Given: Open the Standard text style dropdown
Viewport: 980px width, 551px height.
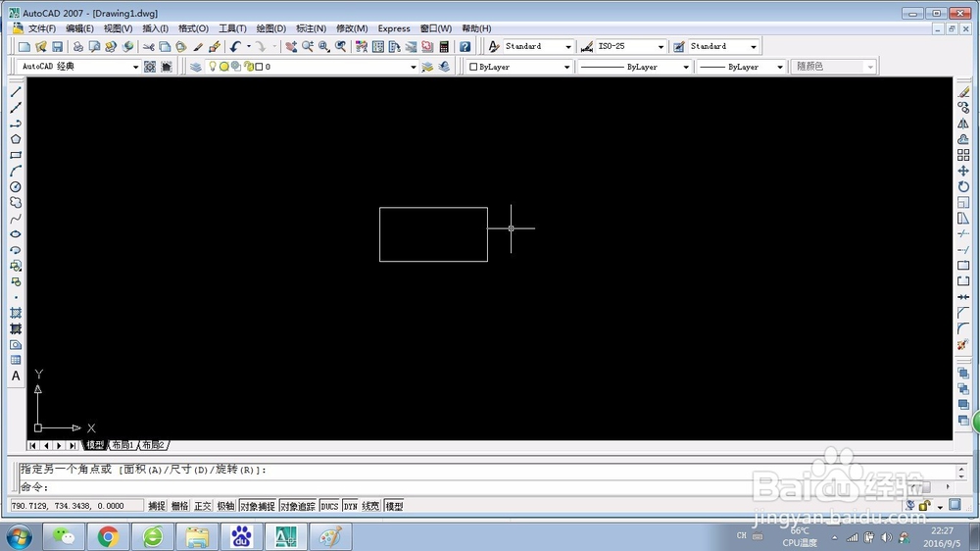Looking at the screenshot, I should pos(568,46).
